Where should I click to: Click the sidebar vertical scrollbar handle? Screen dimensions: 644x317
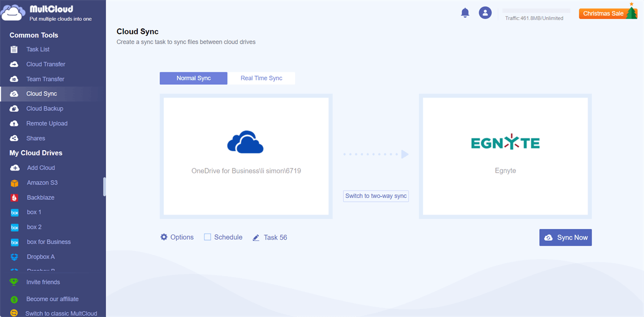[x=104, y=187]
